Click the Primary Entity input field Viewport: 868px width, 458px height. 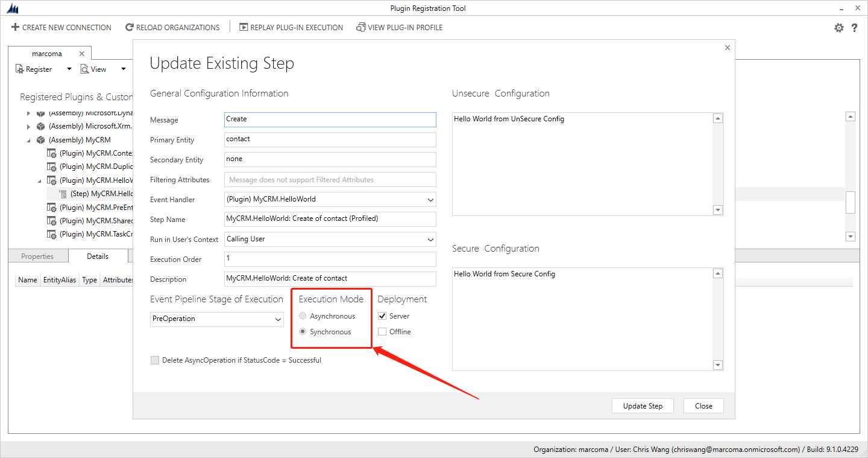[x=330, y=139]
